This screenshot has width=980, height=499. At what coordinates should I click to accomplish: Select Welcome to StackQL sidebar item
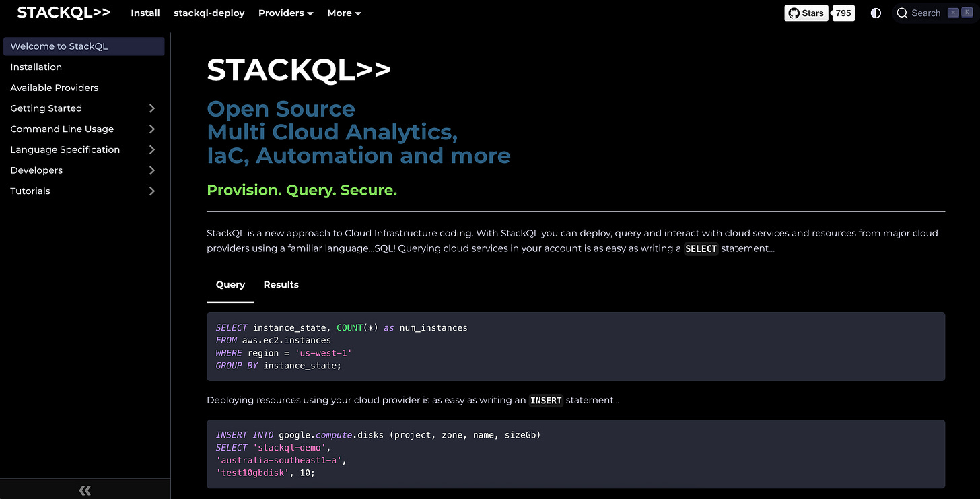(x=84, y=46)
